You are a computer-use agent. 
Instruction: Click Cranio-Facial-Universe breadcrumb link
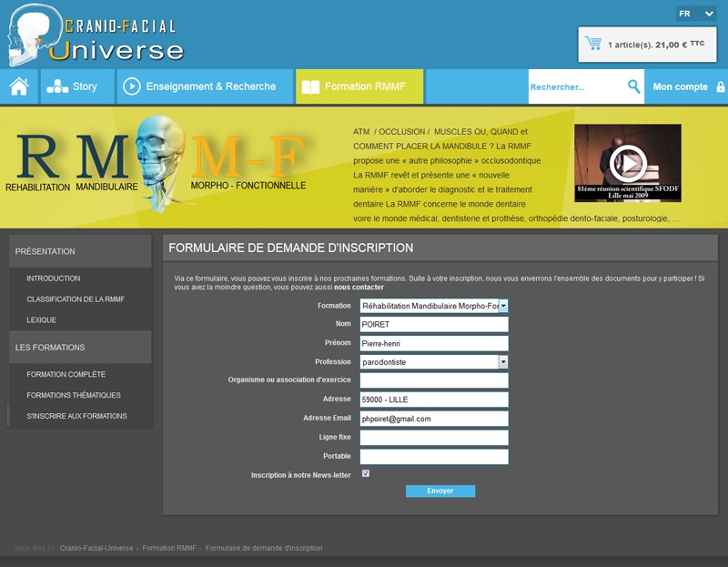click(x=96, y=548)
